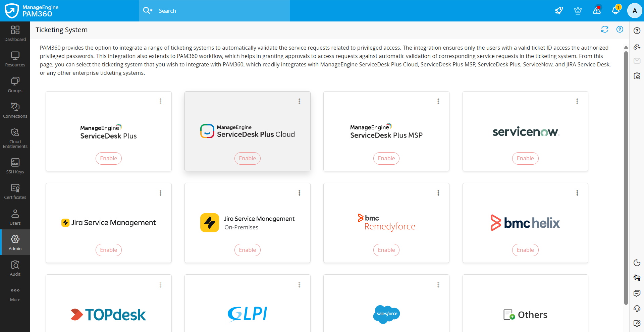The height and width of the screenshot is (332, 644).
Task: Click the ServiceNow logo
Action: (526, 131)
